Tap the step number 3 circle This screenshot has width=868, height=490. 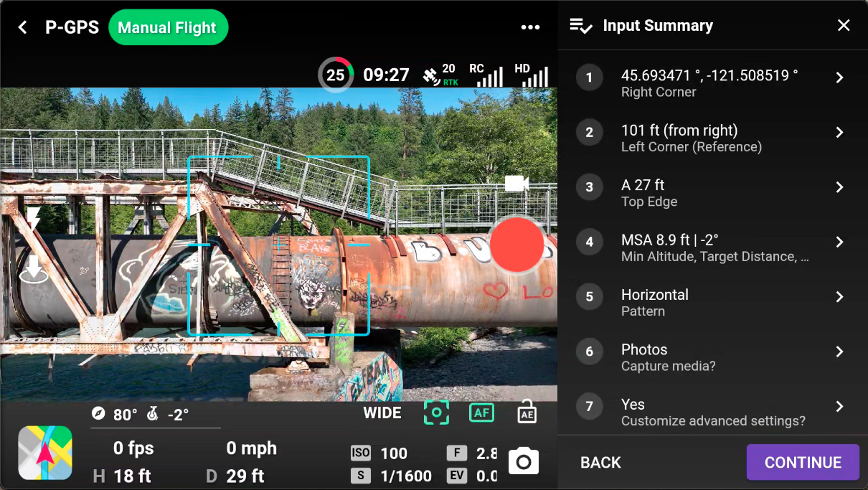pos(590,187)
